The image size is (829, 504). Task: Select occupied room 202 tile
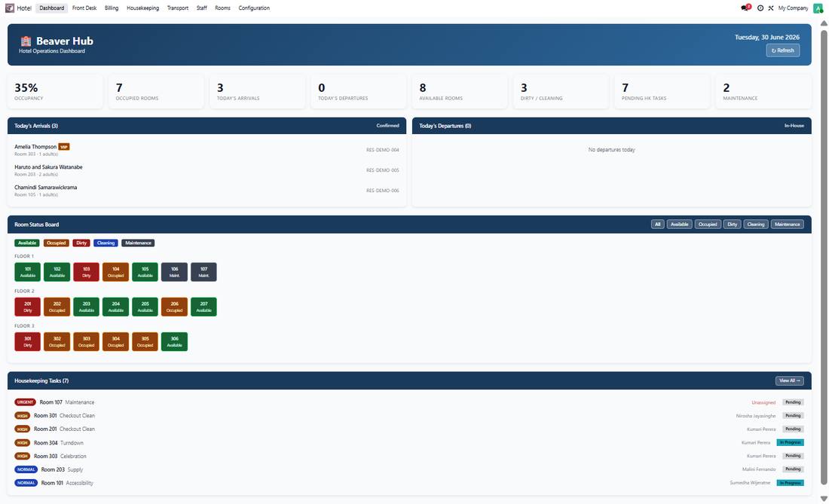point(57,307)
